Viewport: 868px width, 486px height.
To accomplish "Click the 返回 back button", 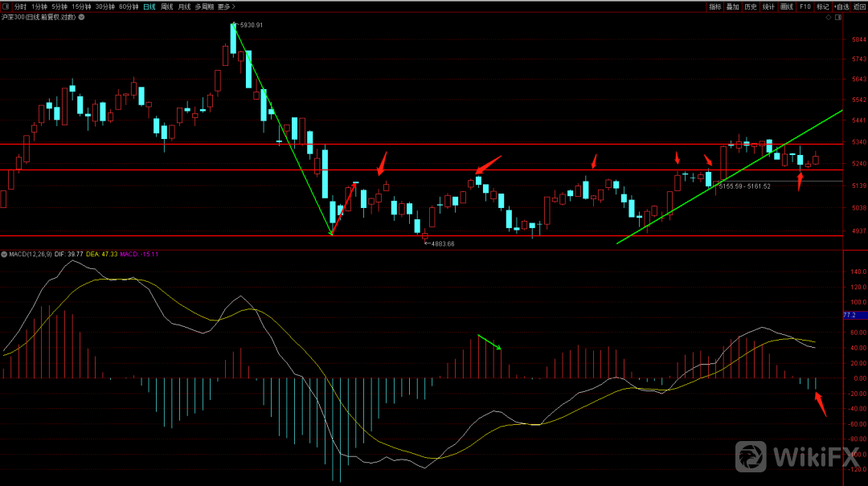I will click(x=860, y=6).
